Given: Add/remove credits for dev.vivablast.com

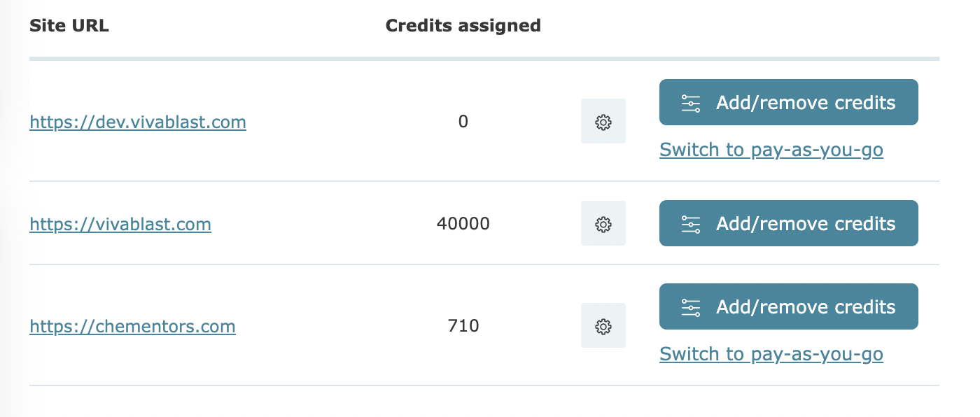Looking at the screenshot, I should click(x=789, y=102).
